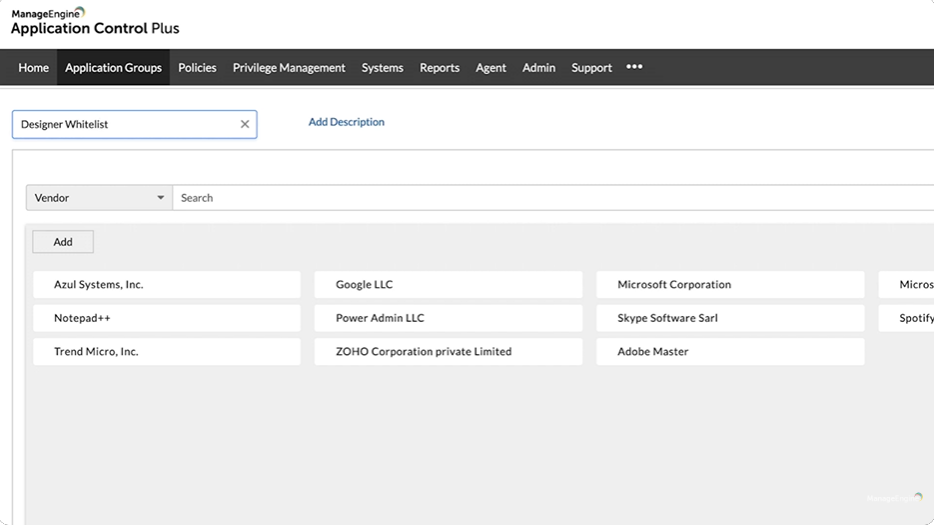Open the Admin tab
Screen dimensions: 934x527
[538, 67]
